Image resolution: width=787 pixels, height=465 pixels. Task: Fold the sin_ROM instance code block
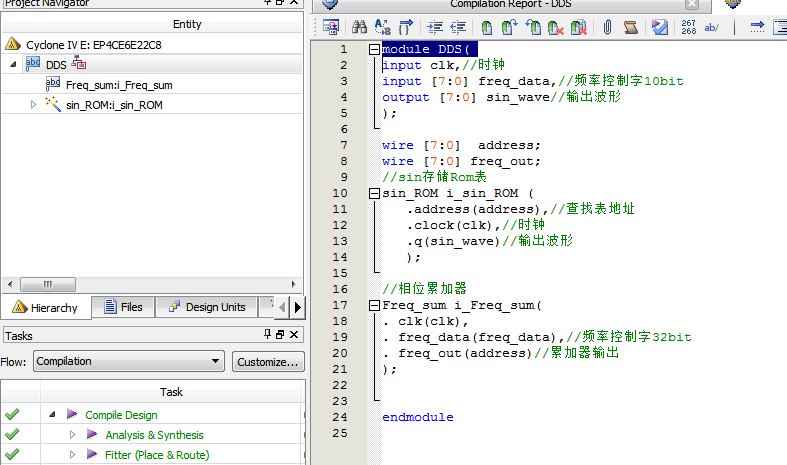click(374, 193)
